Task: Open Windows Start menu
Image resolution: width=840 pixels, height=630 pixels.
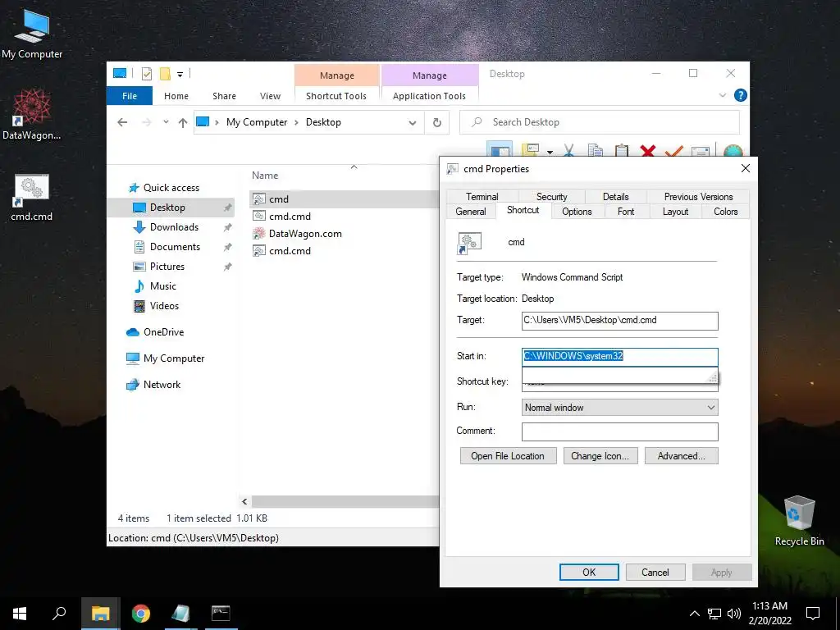Action: 20,614
